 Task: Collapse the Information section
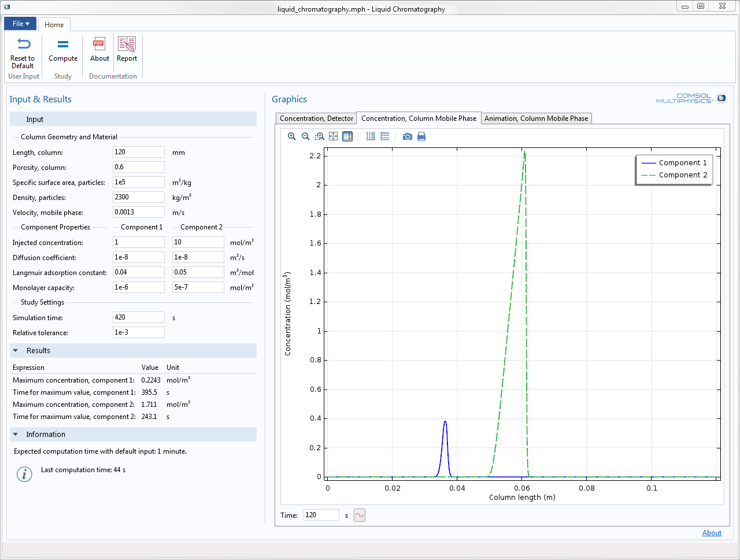[16, 435]
